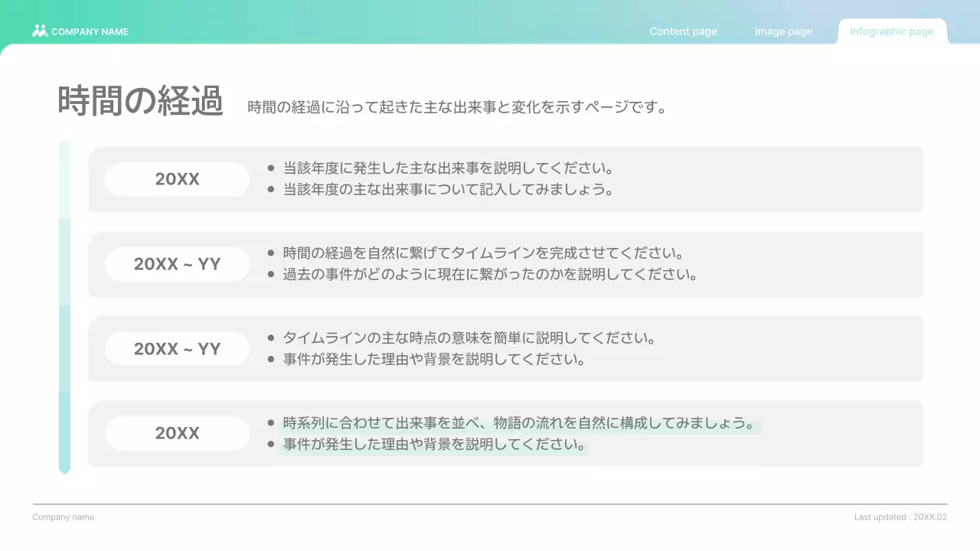Select the 20XX ~ YY pill in the third card
This screenshot has width=980, height=551.
pyautogui.click(x=177, y=348)
